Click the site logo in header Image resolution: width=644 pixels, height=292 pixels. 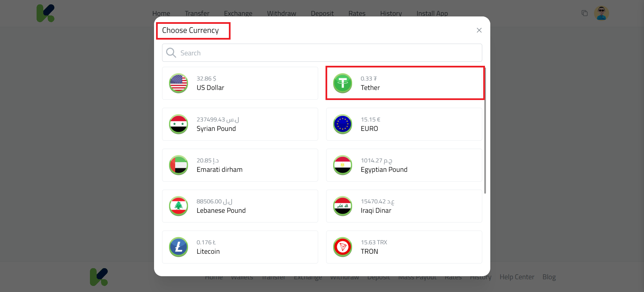pos(46,13)
